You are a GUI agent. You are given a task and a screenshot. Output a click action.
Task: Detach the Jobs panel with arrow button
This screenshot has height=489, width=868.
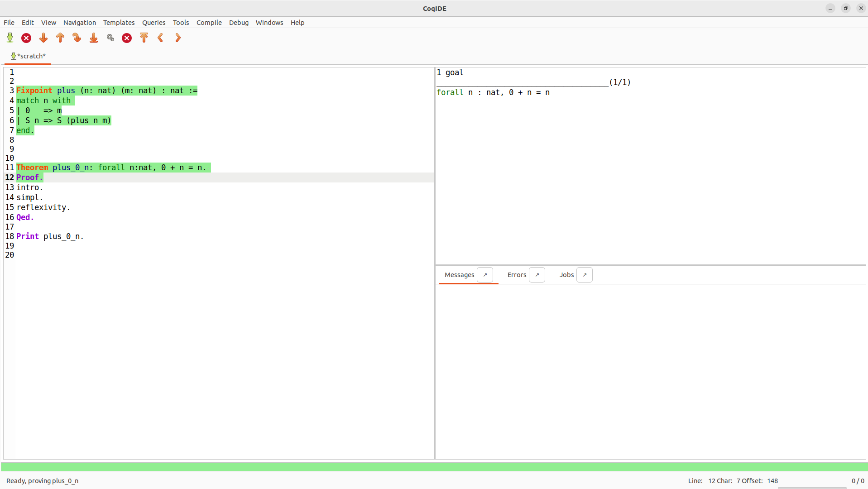tap(585, 275)
